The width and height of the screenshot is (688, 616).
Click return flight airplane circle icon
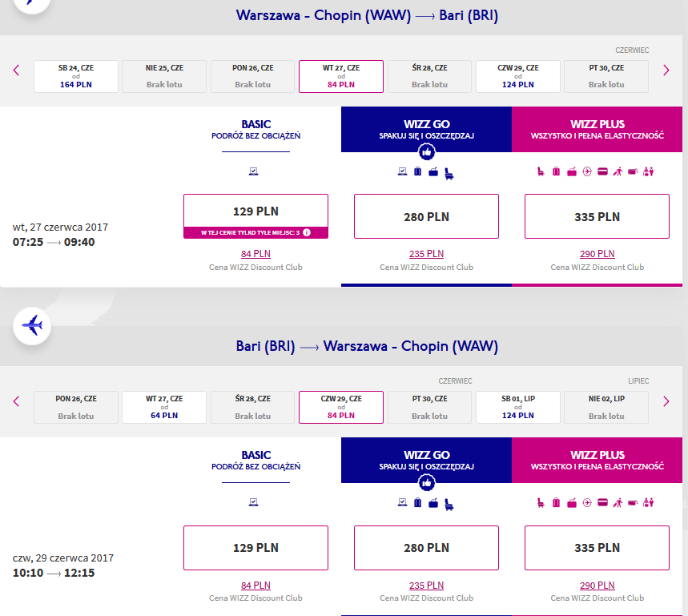point(32,326)
